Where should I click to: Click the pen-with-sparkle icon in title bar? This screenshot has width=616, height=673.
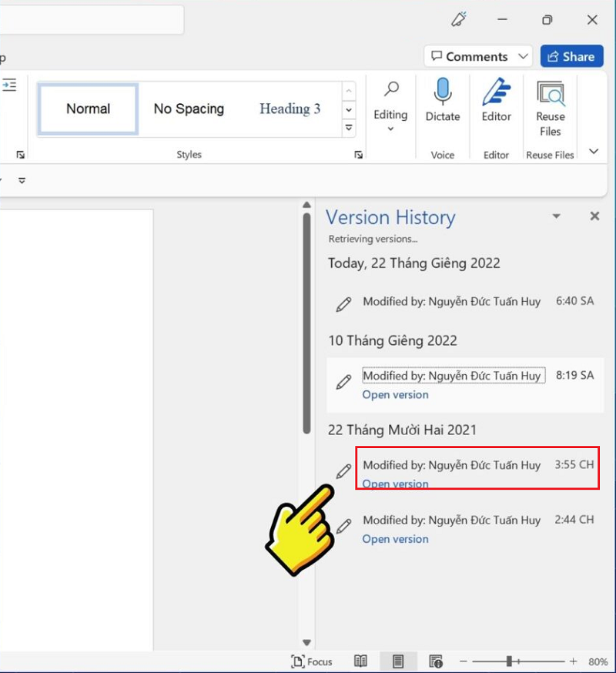(459, 20)
